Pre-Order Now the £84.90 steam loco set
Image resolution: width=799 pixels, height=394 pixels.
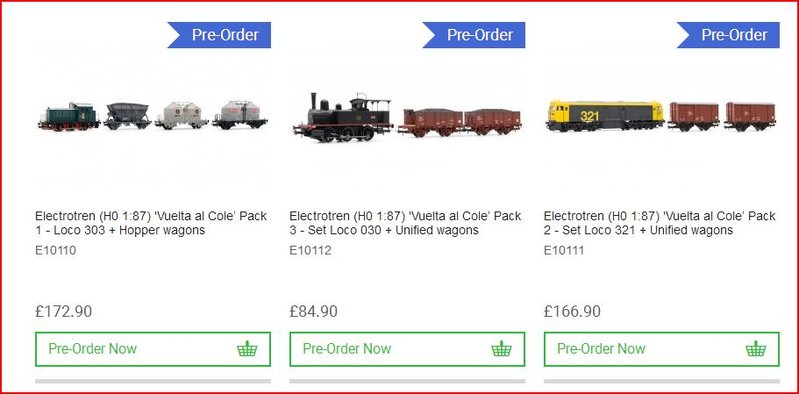tap(407, 349)
